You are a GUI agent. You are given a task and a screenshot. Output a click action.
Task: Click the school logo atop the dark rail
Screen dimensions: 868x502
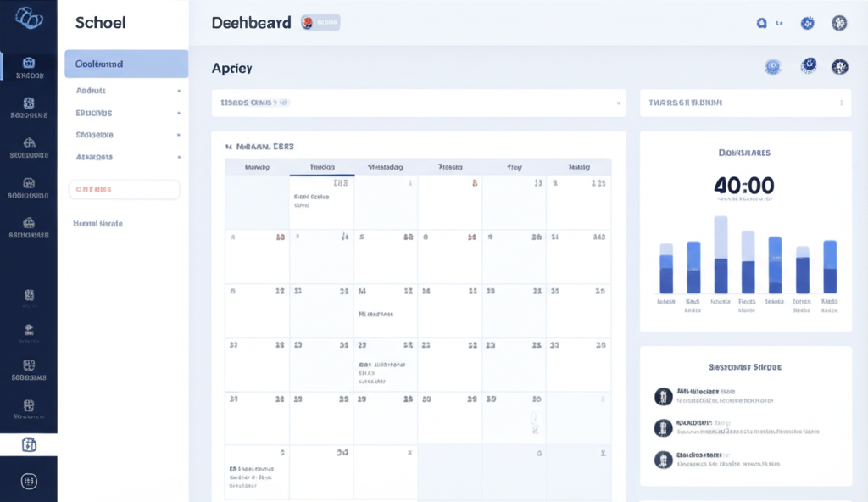[x=29, y=18]
